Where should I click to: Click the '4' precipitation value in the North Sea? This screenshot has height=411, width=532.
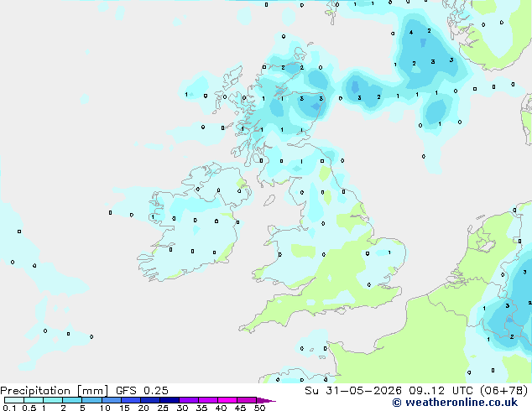(411, 33)
